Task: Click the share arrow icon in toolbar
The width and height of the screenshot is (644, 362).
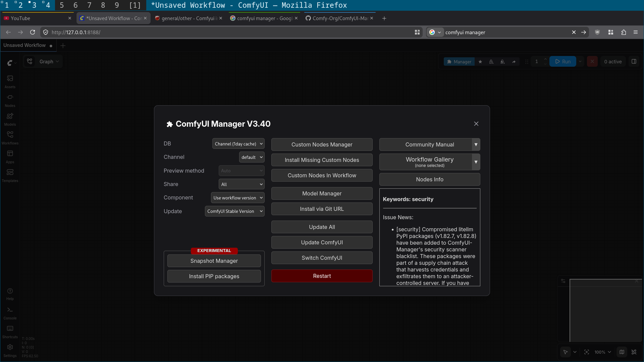Action: click(514, 62)
